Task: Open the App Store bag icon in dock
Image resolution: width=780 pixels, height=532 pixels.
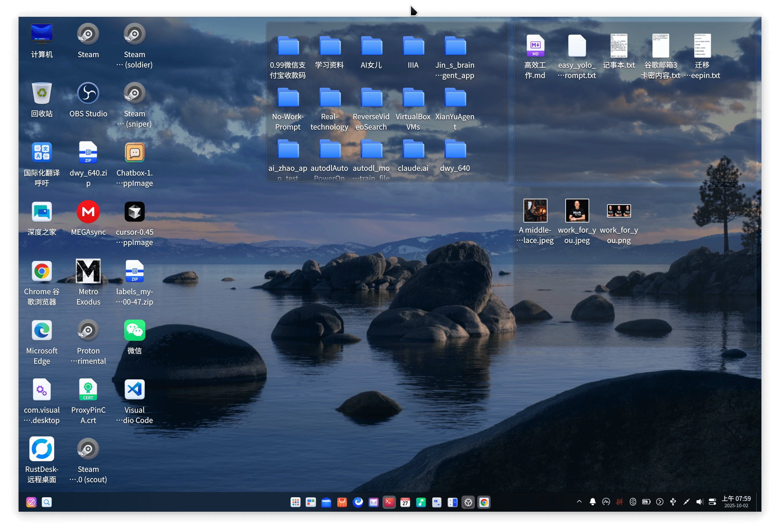Action: coord(342,502)
